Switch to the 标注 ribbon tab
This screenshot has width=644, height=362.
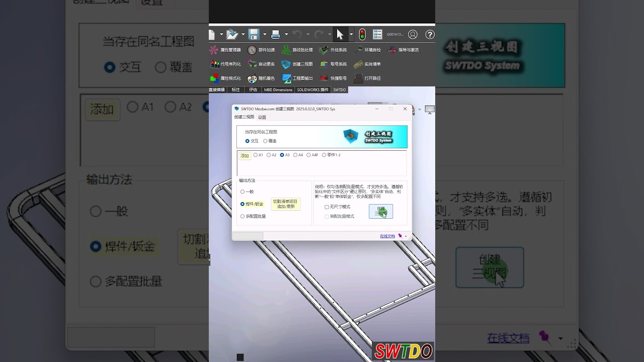coord(235,89)
